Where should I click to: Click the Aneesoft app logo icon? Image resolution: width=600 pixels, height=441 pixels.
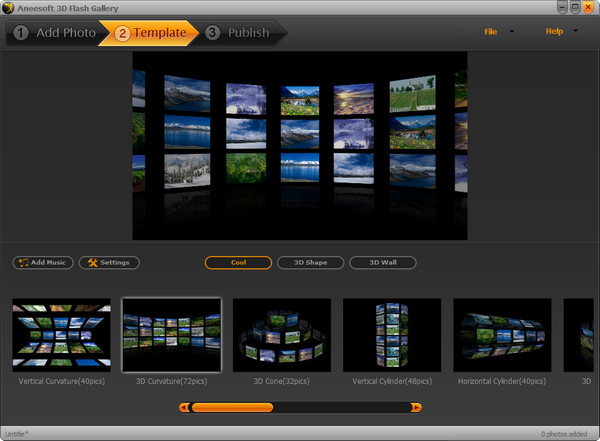point(8,7)
